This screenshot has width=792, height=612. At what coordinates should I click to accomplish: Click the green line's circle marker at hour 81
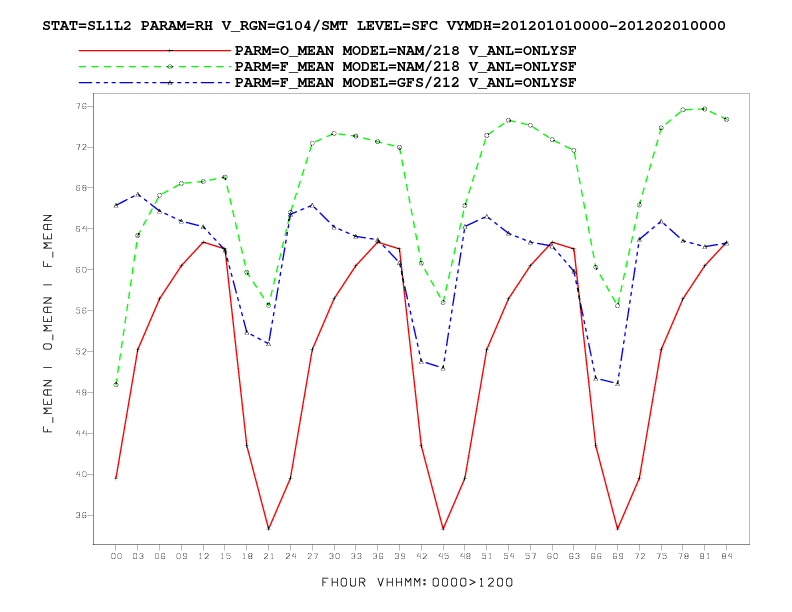tap(705, 109)
